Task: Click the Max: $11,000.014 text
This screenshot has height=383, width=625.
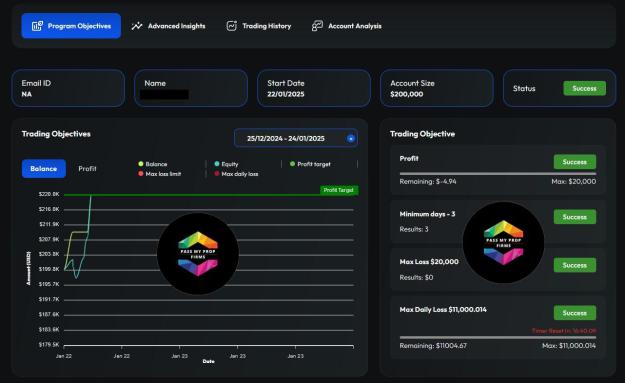Action: 569,346
